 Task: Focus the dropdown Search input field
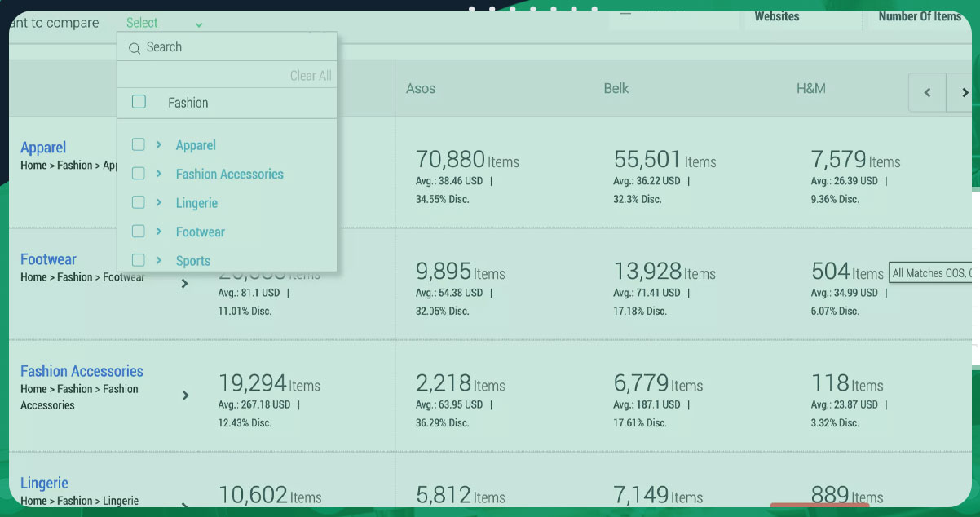pos(227,47)
